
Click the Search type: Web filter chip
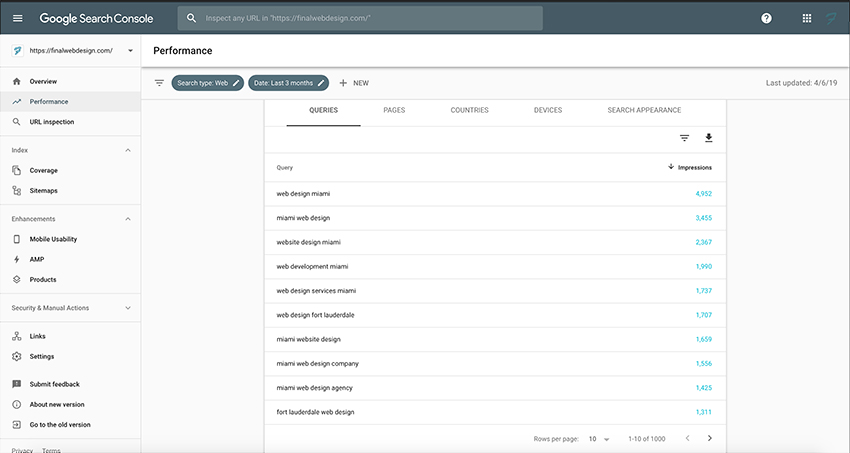[x=208, y=83]
